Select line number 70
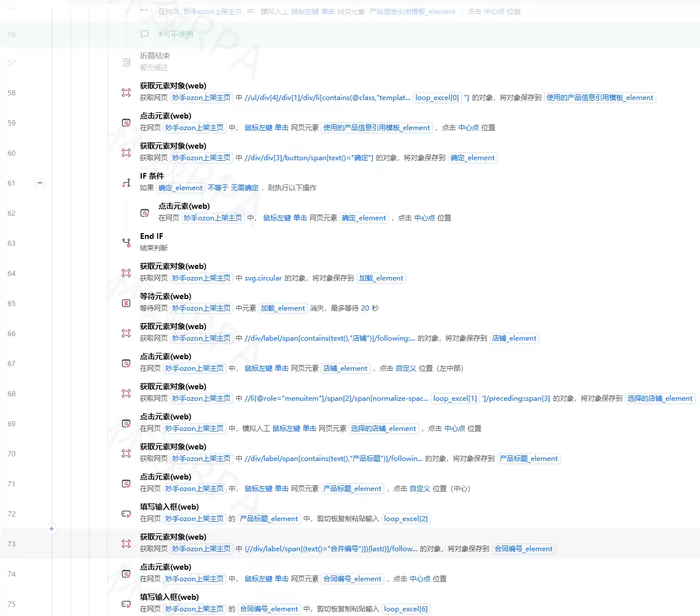 tap(12, 454)
